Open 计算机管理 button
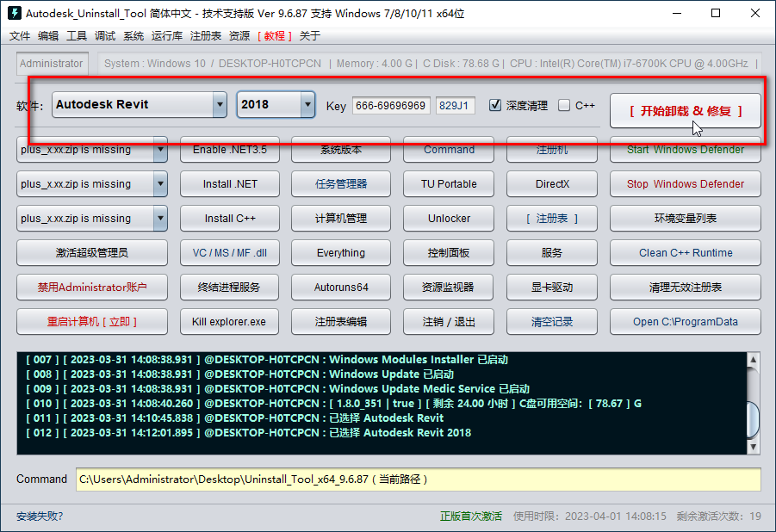The image size is (776, 532). [x=341, y=219]
